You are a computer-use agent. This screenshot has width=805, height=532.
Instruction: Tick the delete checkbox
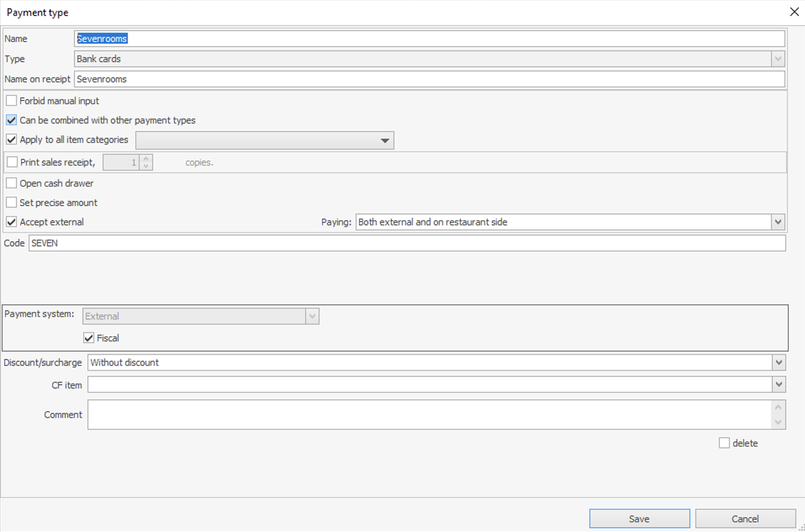coord(724,443)
